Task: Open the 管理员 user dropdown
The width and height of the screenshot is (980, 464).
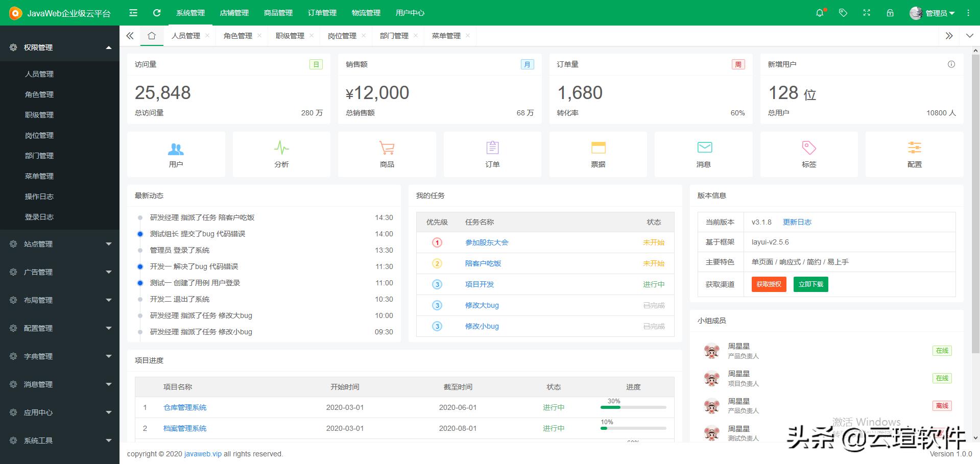Action: coord(934,13)
